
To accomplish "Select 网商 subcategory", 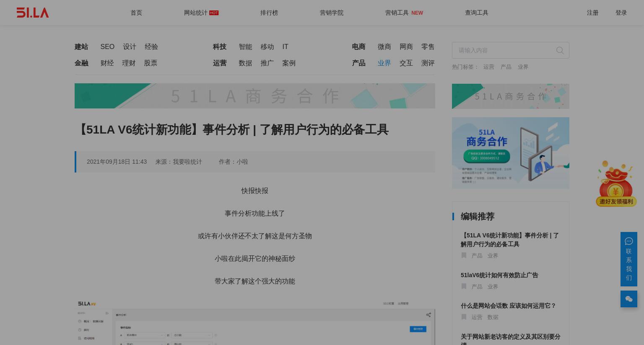I will click(x=406, y=47).
